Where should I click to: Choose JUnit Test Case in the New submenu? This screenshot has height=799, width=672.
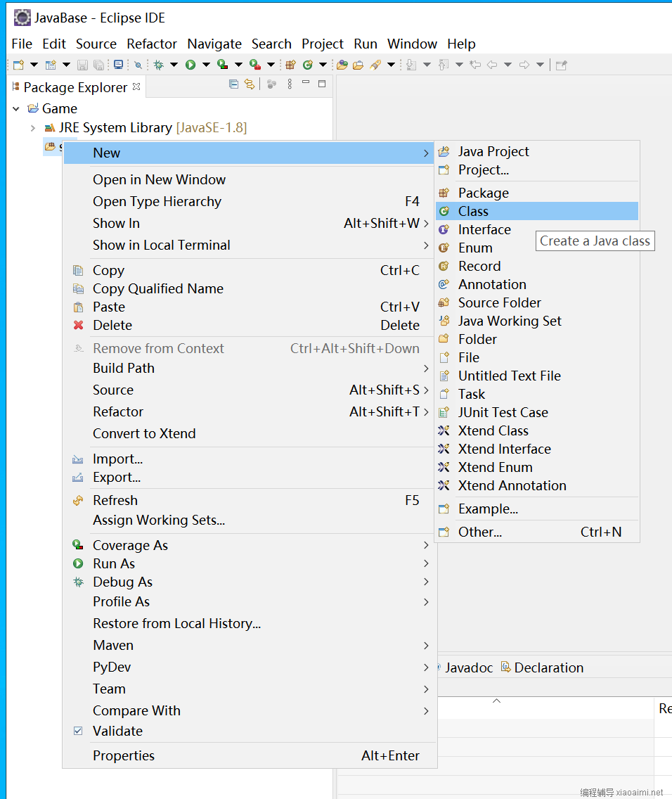coord(537,412)
